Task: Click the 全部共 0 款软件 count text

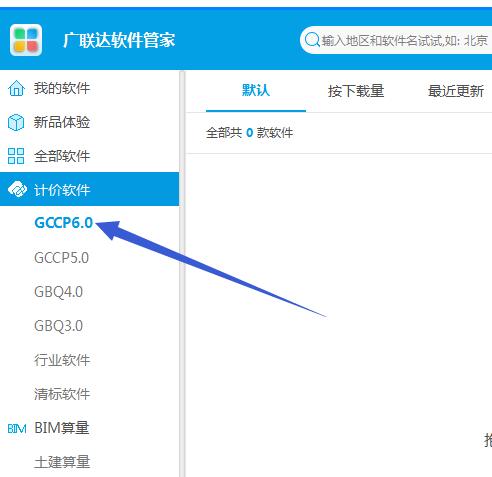Action: 249,133
